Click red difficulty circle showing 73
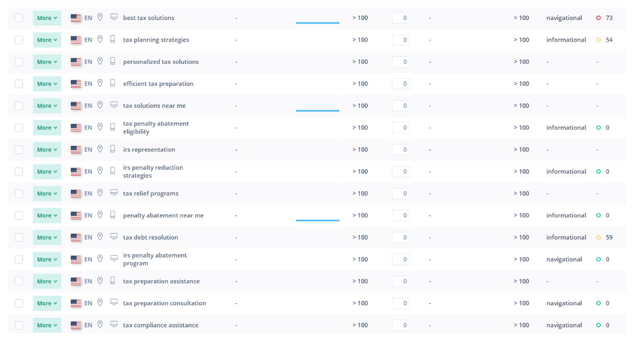644x342 pixels. tap(598, 18)
